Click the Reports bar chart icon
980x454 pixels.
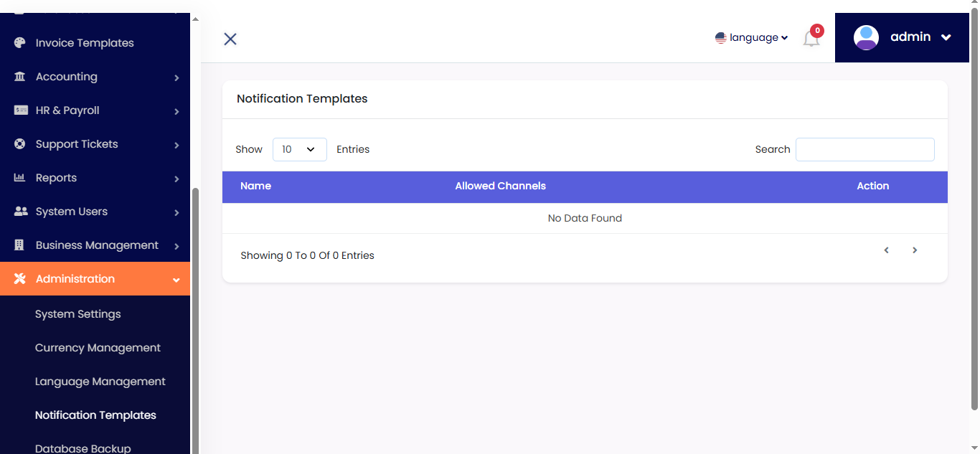20,178
